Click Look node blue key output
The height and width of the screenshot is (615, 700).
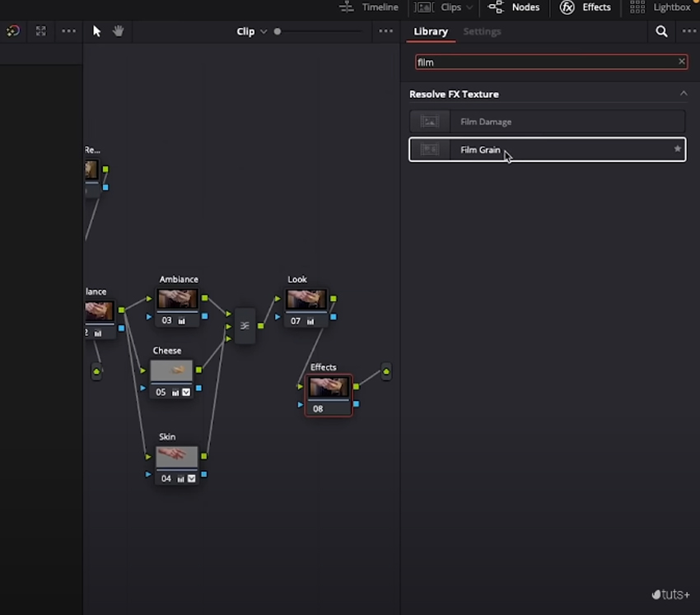point(334,317)
